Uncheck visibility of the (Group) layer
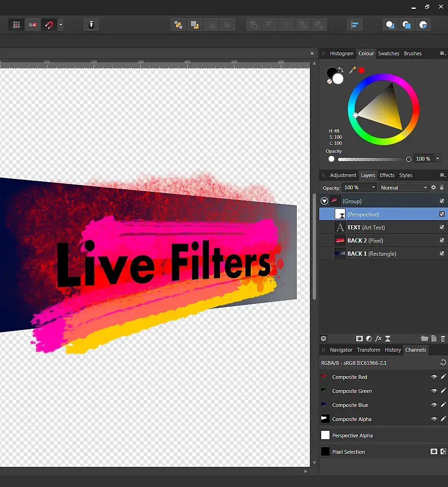The image size is (448, 487). coord(442,201)
